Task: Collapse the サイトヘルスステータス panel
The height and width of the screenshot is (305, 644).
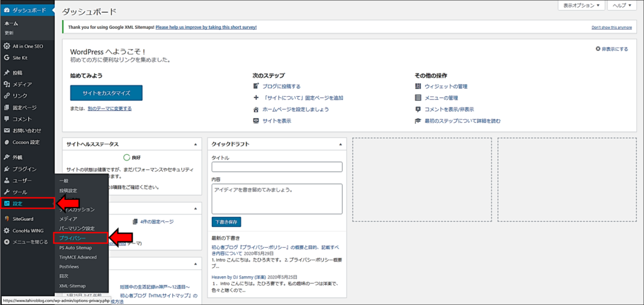Action: (x=195, y=145)
